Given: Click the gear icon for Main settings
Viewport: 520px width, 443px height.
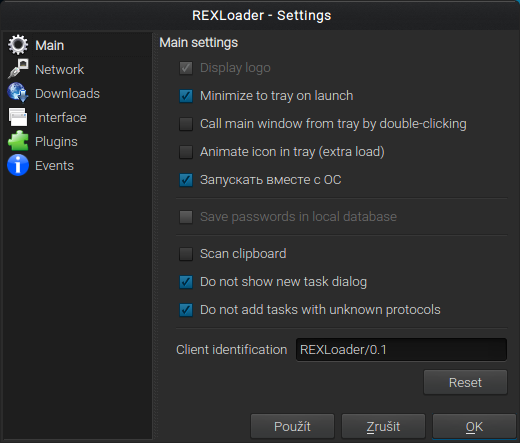Looking at the screenshot, I should point(18,45).
